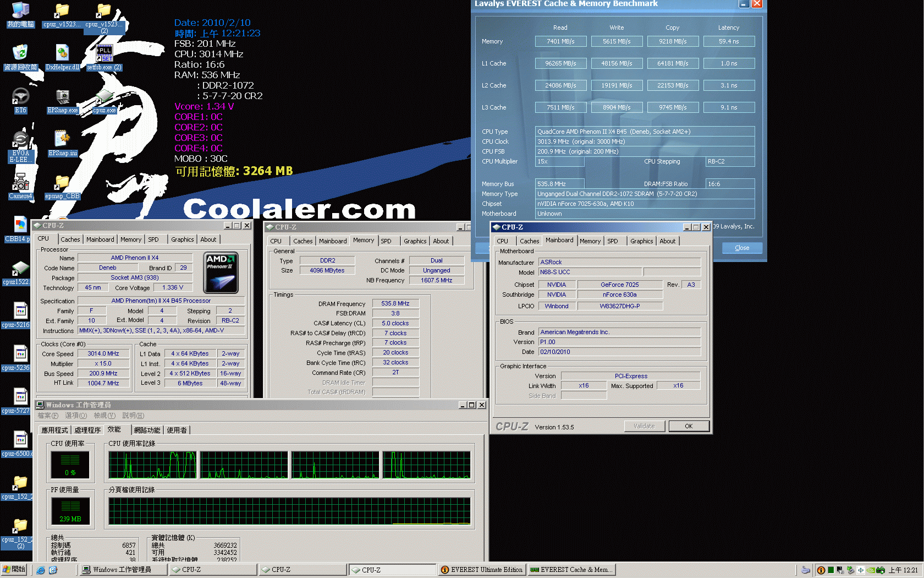Screen dimensions: 924x578
Task: Open the My Computer desktop icon
Action: tap(20, 14)
